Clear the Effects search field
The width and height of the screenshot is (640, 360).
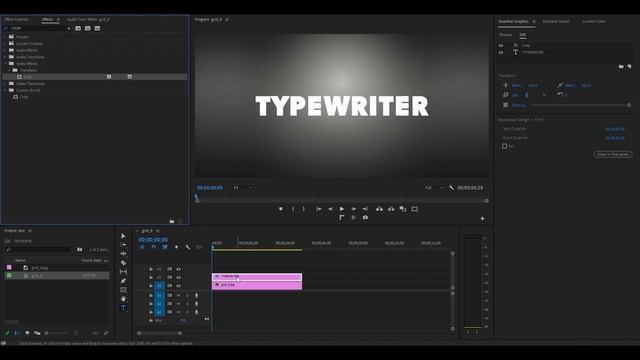pos(69,28)
